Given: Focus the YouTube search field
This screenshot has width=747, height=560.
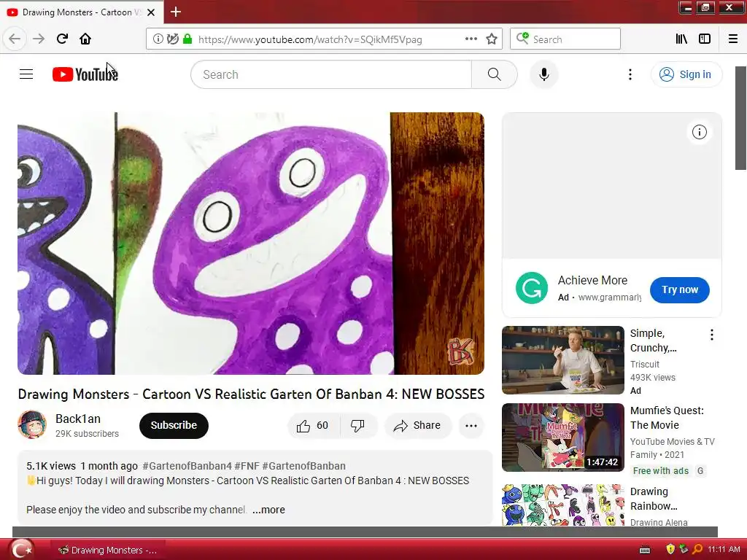Looking at the screenshot, I should [x=331, y=74].
